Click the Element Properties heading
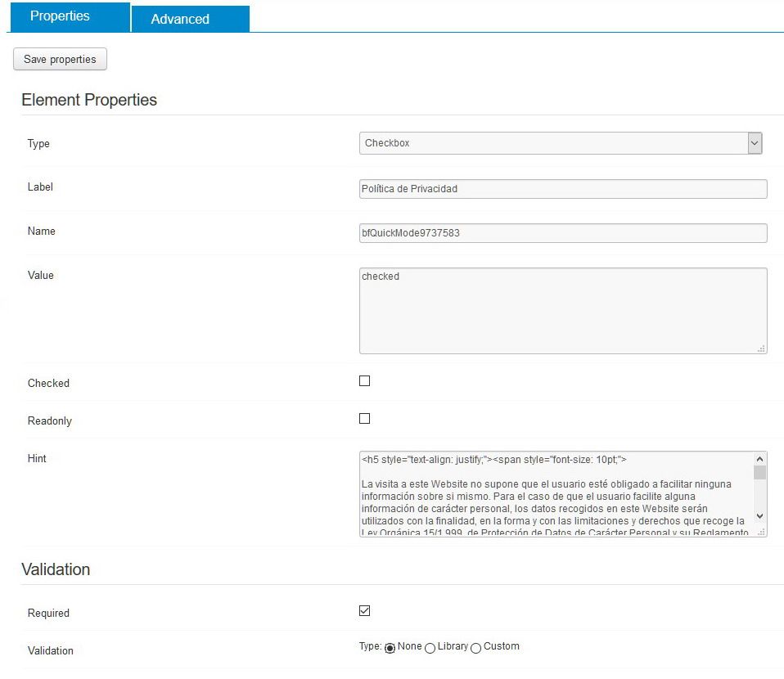 point(89,100)
